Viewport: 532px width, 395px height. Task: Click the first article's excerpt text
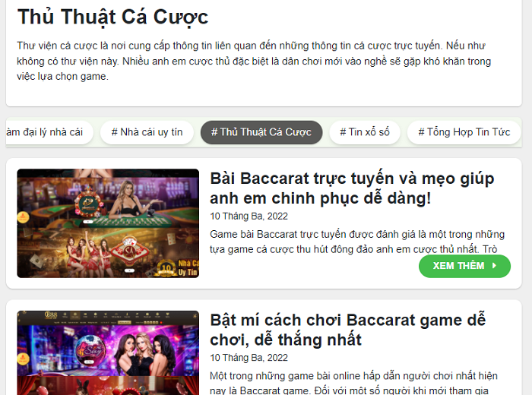tap(357, 242)
